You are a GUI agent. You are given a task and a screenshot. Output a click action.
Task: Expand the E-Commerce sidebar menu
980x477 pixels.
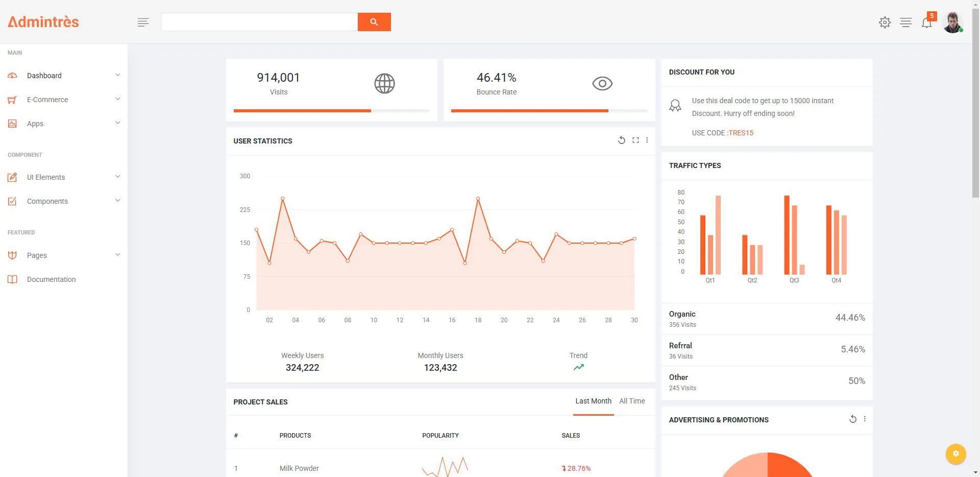click(x=64, y=100)
